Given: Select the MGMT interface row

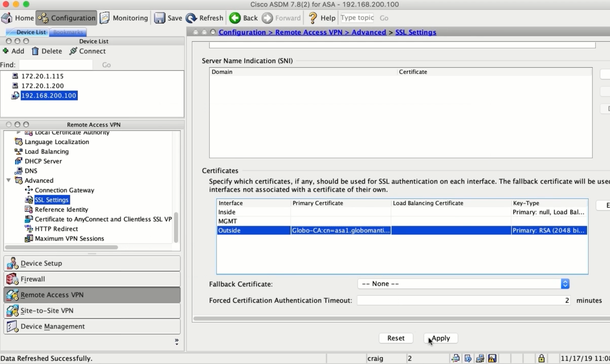Looking at the screenshot, I should (x=402, y=221).
